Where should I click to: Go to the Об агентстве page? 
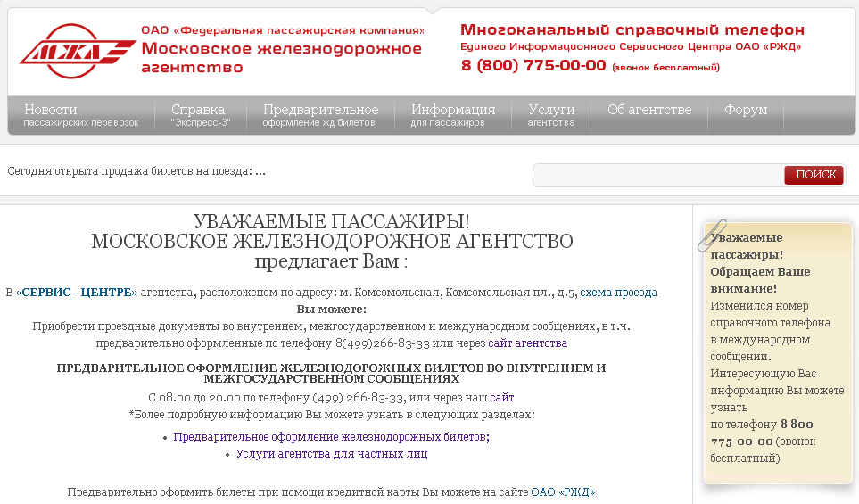[x=649, y=110]
